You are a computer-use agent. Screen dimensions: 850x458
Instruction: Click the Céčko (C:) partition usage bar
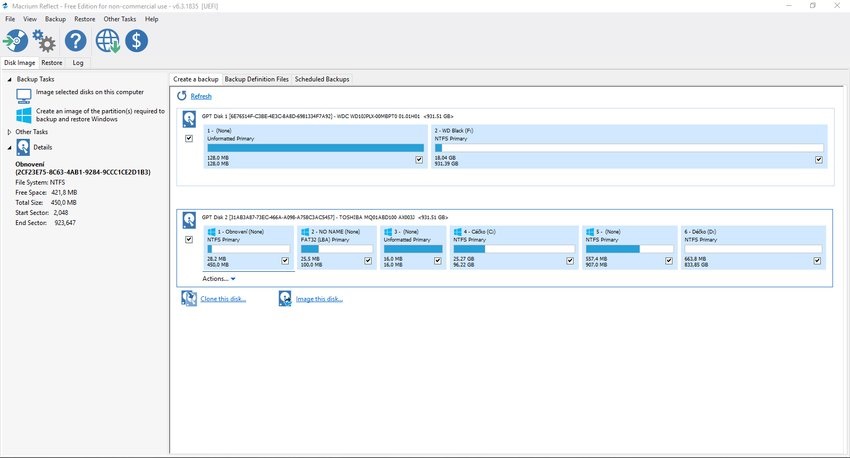click(514, 249)
